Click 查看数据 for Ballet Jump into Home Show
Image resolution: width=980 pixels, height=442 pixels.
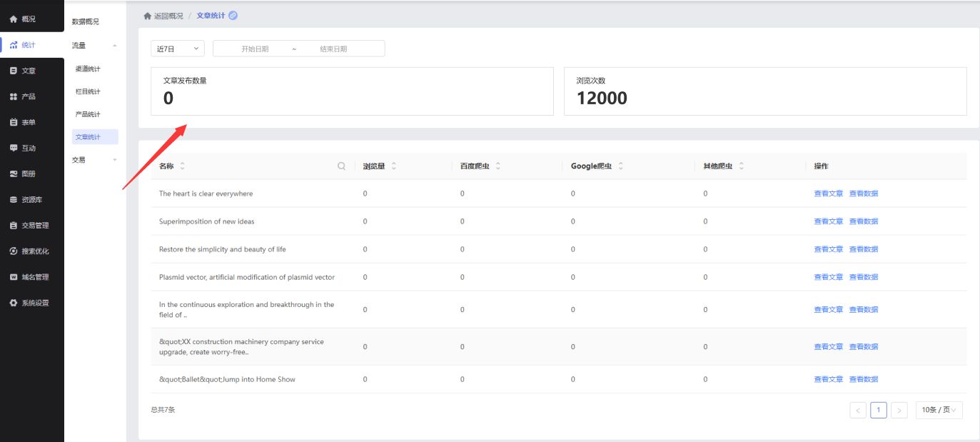864,379
